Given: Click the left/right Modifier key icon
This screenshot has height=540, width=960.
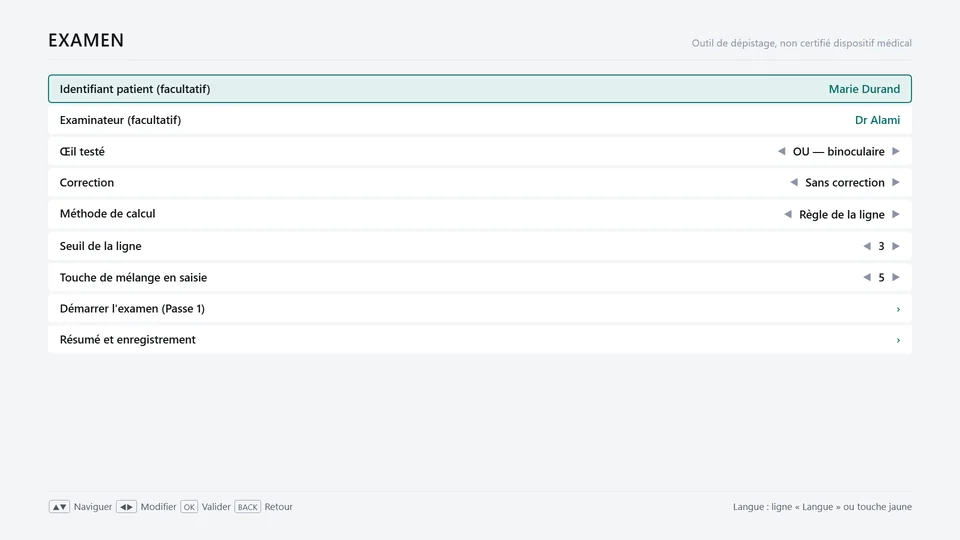Looking at the screenshot, I should (126, 507).
